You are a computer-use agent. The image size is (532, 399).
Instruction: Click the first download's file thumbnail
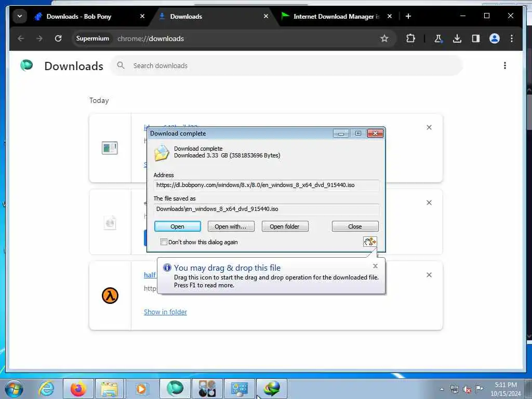click(x=110, y=148)
